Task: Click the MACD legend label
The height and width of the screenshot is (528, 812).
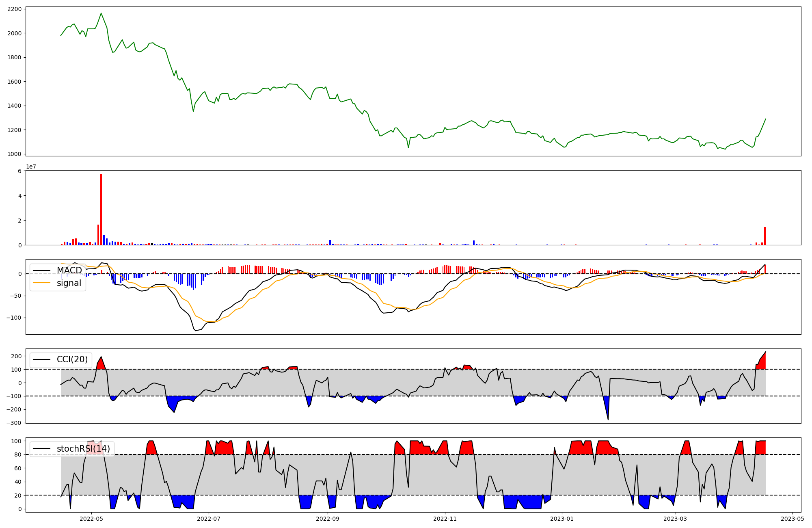Action: click(x=69, y=270)
